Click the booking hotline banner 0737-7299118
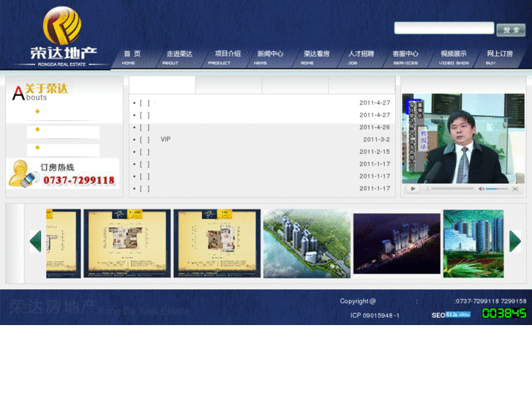This screenshot has width=532, height=399. point(63,174)
